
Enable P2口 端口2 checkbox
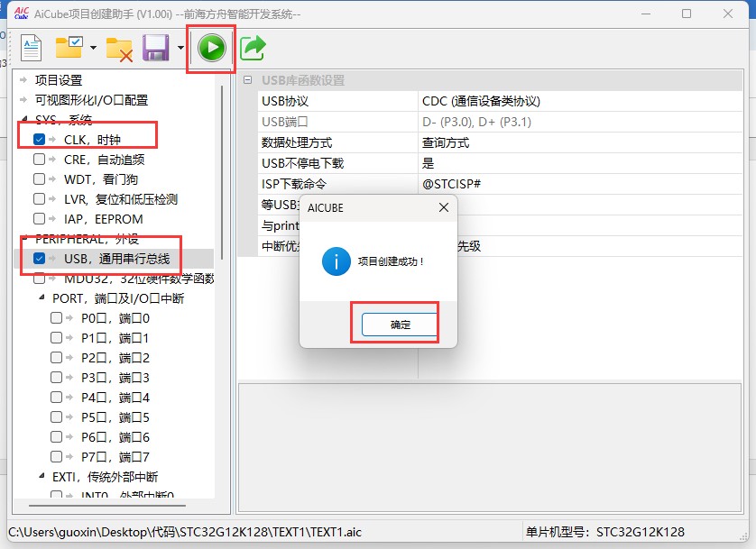57,357
